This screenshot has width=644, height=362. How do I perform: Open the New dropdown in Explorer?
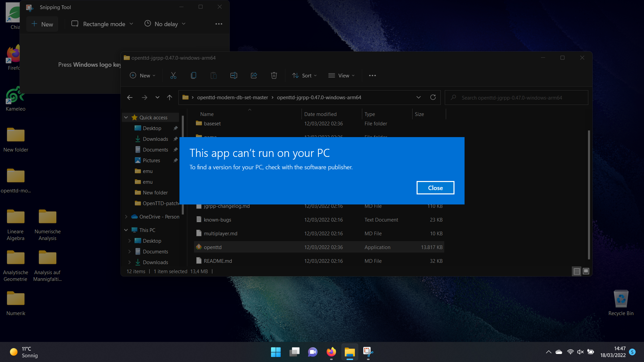coord(143,76)
